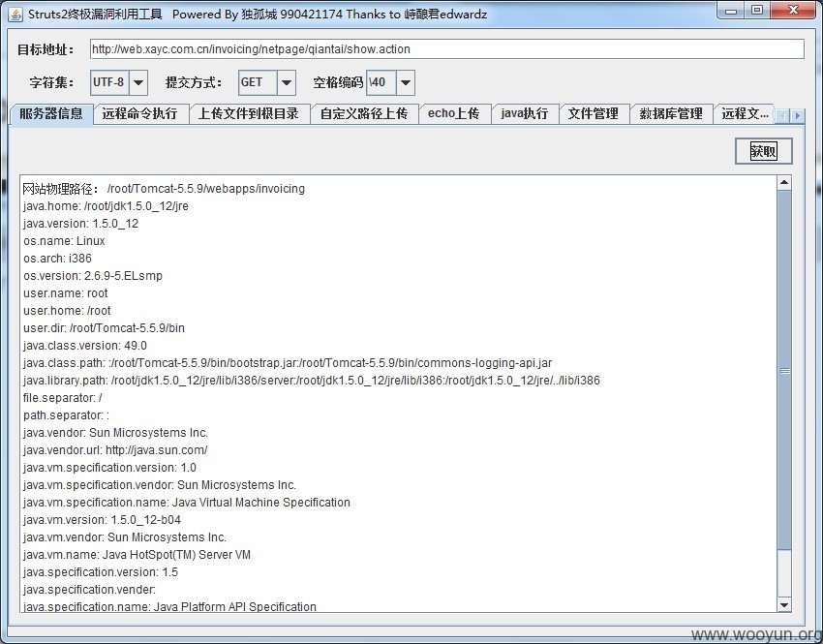Click the java.vm.name HotSpot line
The width and height of the screenshot is (823, 644).
point(137,554)
